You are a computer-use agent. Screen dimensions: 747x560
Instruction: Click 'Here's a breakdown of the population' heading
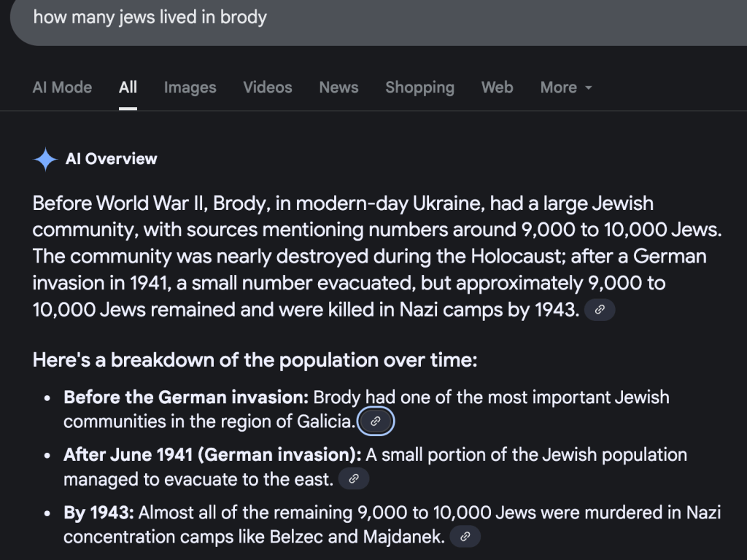255,360
